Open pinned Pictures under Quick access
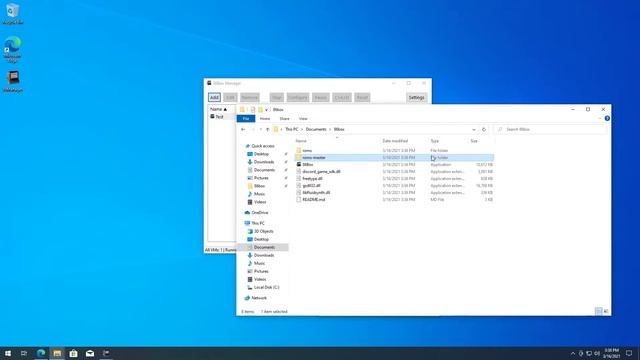The height and width of the screenshot is (360, 640). click(261, 178)
